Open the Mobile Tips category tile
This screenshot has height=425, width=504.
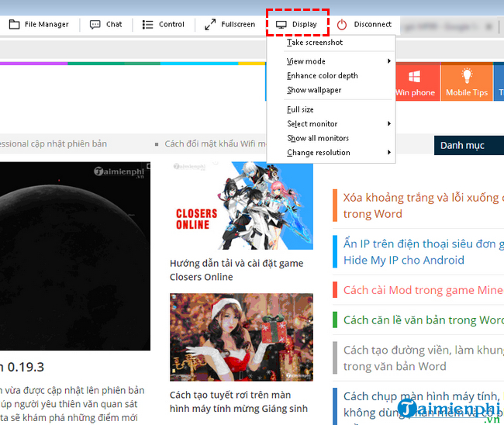(x=467, y=81)
